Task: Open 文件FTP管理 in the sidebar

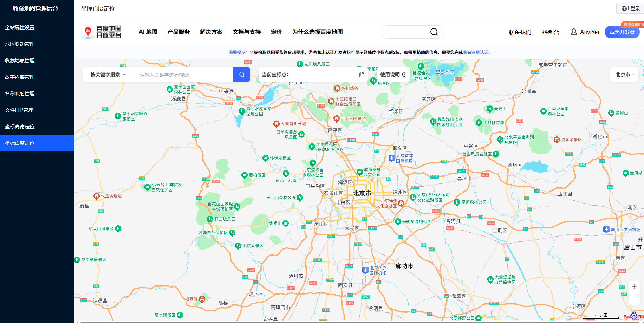Action: click(37, 110)
